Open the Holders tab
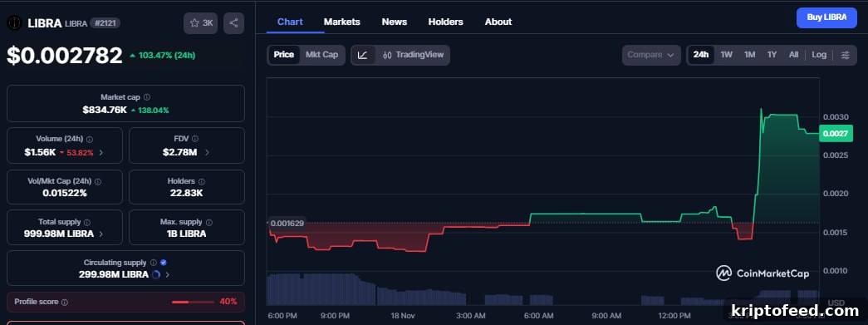 445,22
